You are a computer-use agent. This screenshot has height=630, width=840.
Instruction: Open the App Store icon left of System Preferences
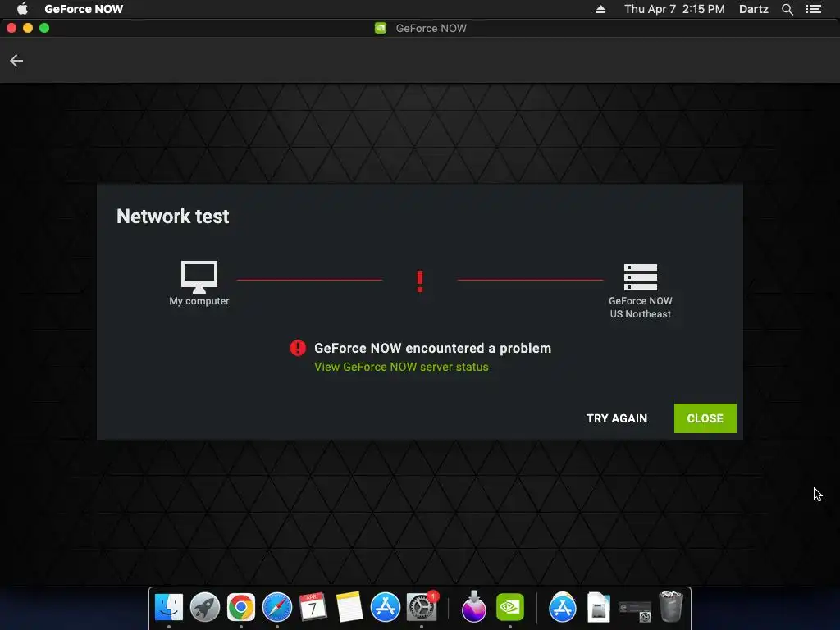tap(386, 608)
